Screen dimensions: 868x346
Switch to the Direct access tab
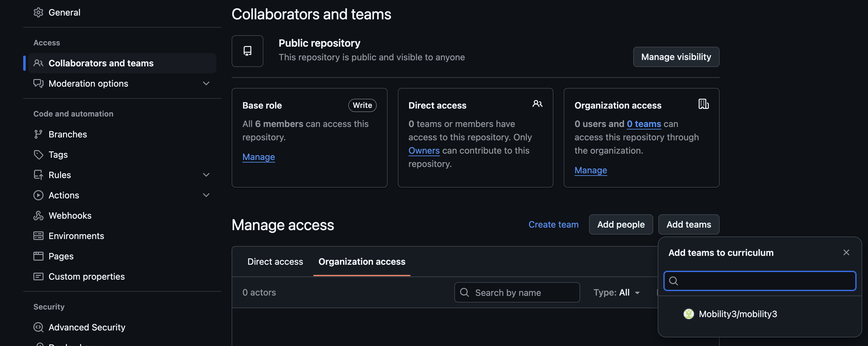point(275,262)
